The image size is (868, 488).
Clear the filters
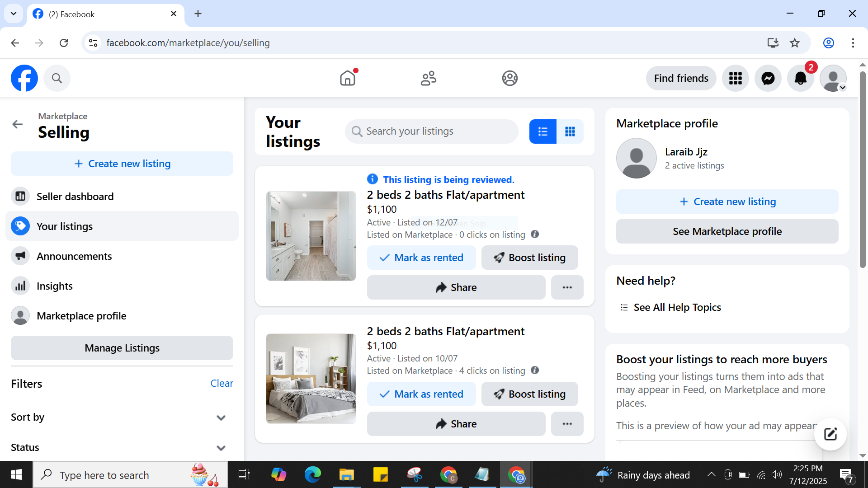point(222,383)
